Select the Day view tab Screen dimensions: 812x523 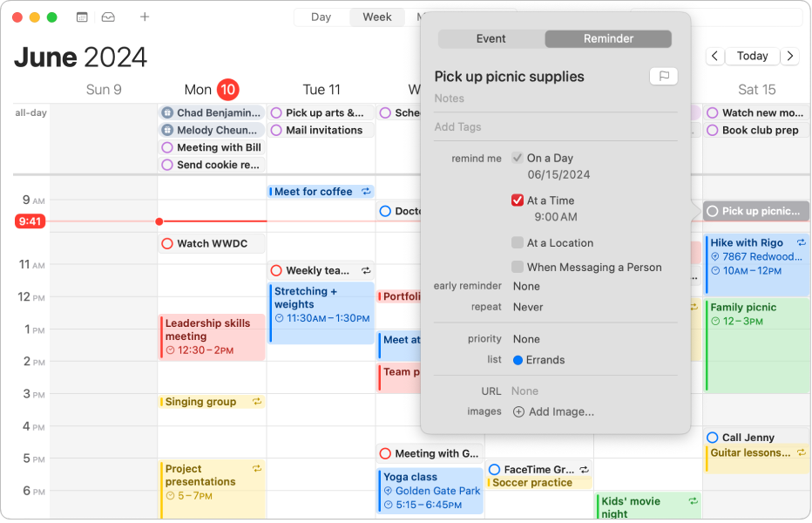tap(321, 17)
